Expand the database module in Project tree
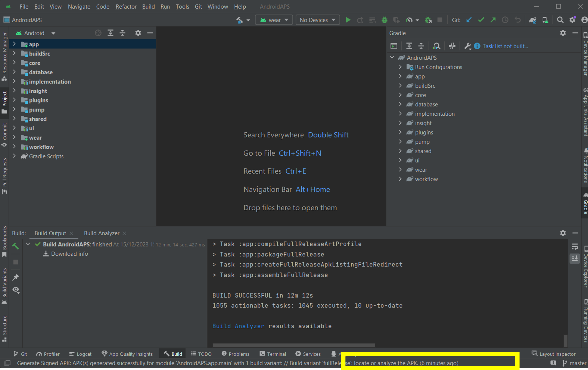588x370 pixels. coord(14,72)
